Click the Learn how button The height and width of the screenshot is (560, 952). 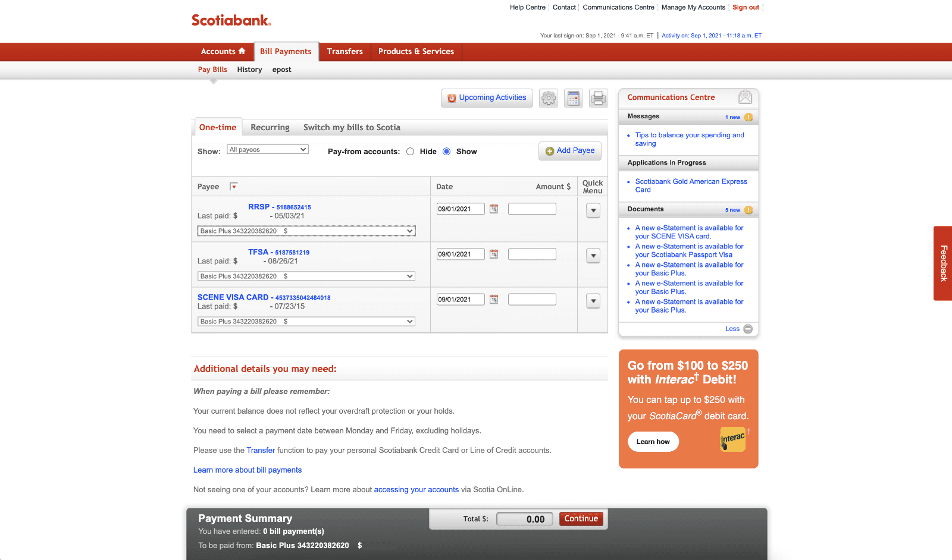coord(653,442)
